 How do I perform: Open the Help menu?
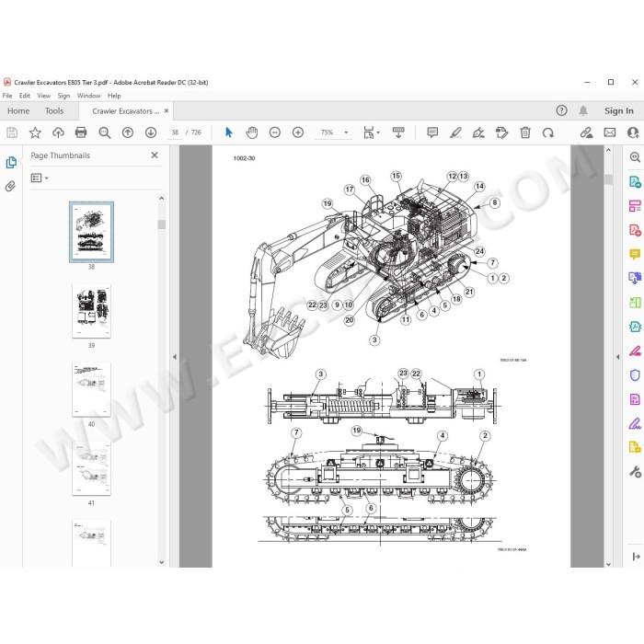point(114,96)
